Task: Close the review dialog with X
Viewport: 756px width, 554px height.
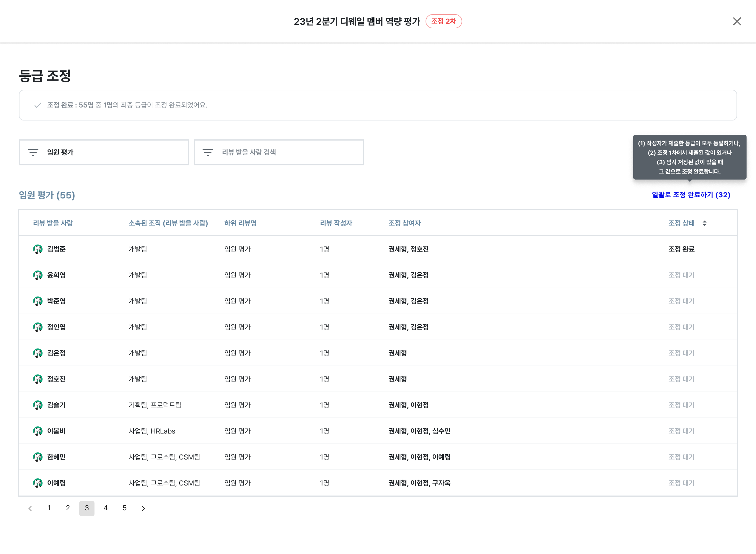Action: click(737, 22)
